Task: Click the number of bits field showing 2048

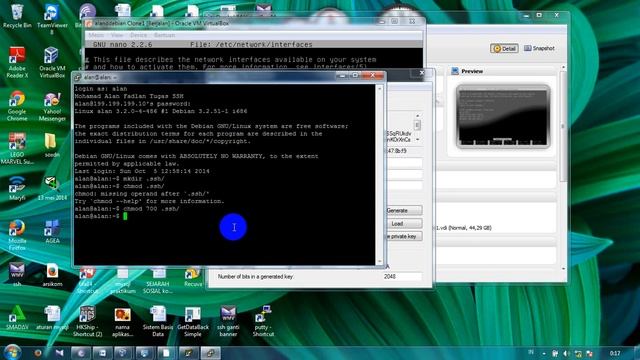Action: click(x=402, y=277)
